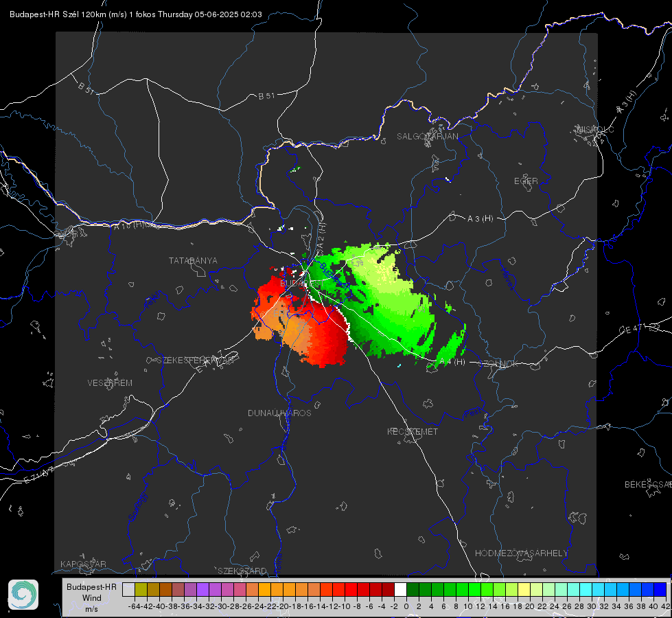Viewport: 672px width, 618px height.
Task: Click the blue 'Fejér' county label
Action: pos(153,299)
